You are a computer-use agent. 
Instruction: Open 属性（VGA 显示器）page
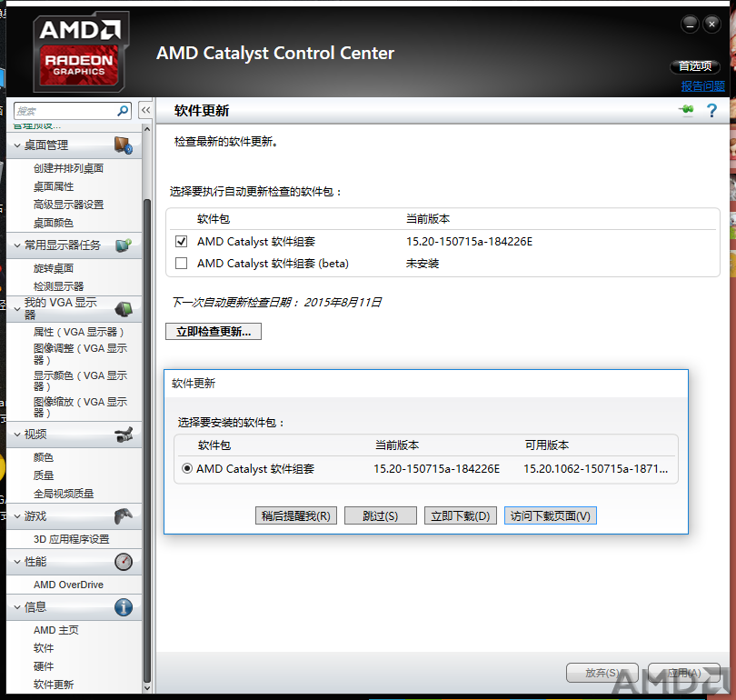[78, 332]
